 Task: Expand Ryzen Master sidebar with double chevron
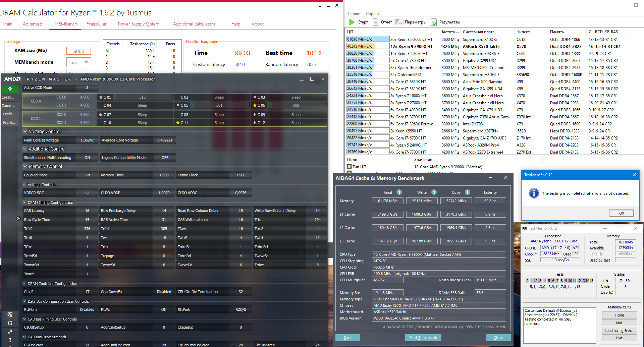(18, 219)
